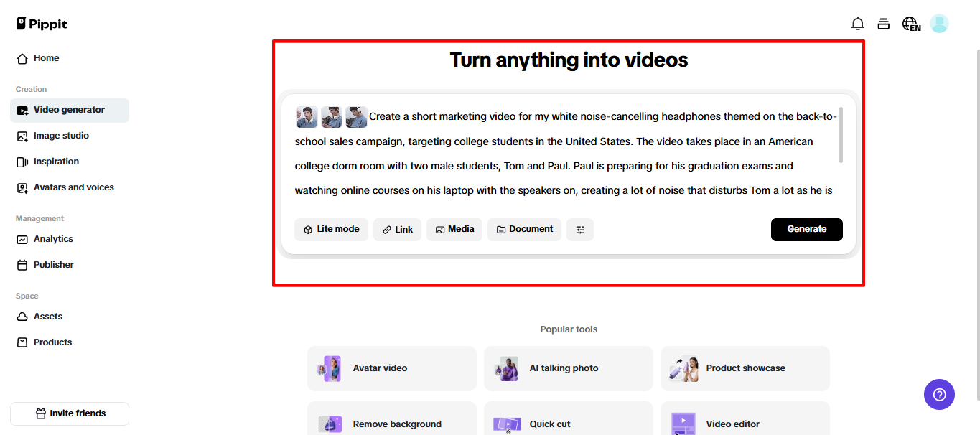Open the notification bell icon
Screen dimensions: 980x435
(857, 23)
